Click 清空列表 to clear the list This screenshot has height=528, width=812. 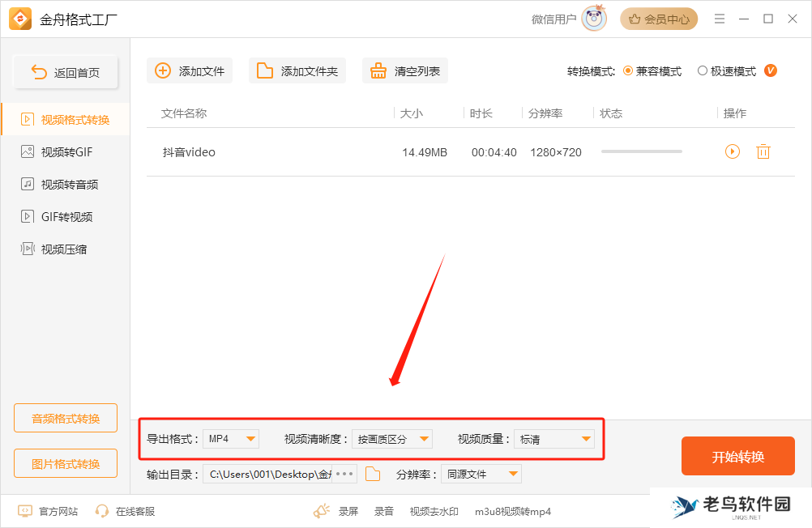(405, 71)
